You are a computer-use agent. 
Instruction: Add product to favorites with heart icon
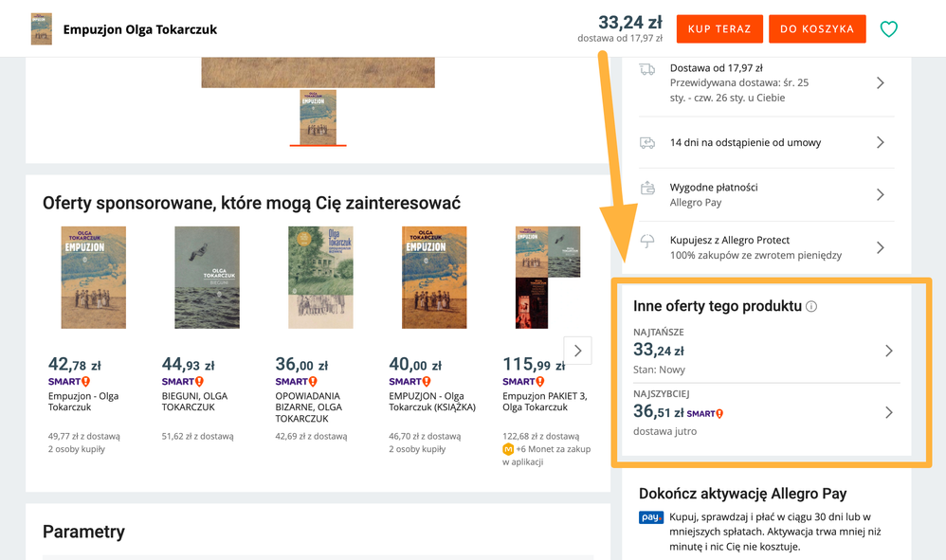click(888, 29)
